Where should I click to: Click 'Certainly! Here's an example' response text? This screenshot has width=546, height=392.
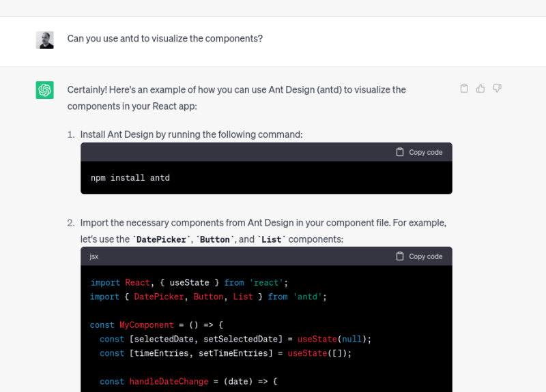click(237, 97)
